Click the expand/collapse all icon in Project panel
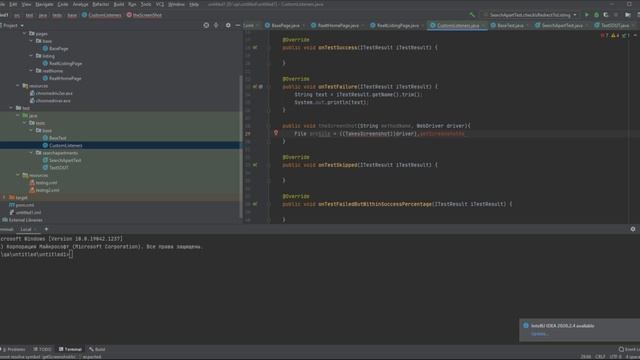 point(216,25)
